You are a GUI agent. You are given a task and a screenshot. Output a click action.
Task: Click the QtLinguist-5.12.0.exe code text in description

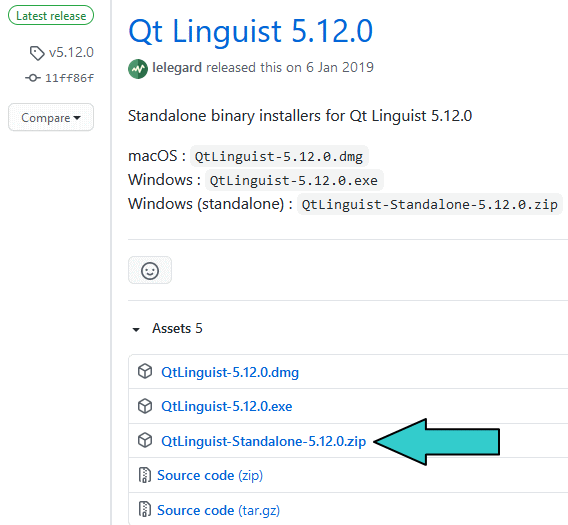click(294, 180)
